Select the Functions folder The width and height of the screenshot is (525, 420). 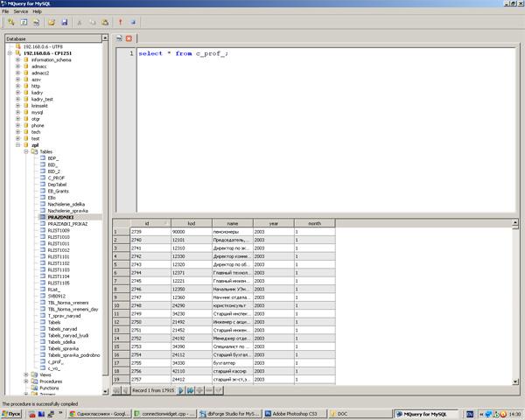49,388
